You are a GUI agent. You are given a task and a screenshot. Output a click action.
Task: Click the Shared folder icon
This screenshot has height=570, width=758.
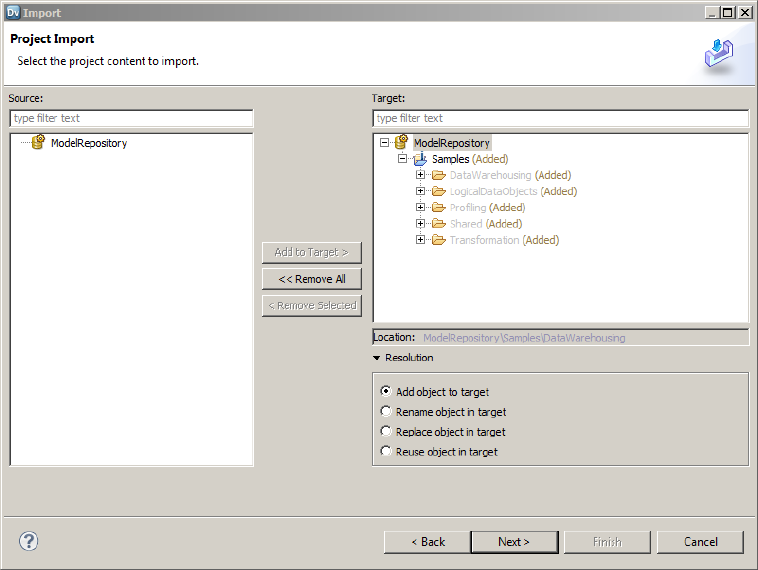438,223
